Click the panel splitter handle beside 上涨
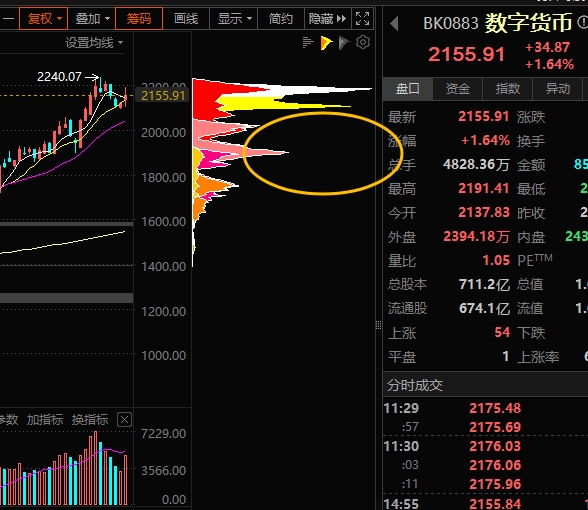The width and height of the screenshot is (588, 510). [x=378, y=325]
